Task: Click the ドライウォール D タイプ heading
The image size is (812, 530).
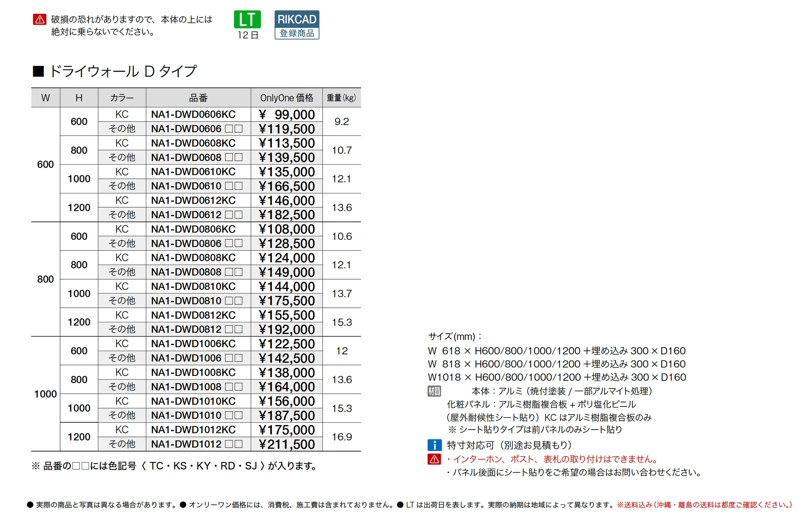Action: [x=123, y=72]
